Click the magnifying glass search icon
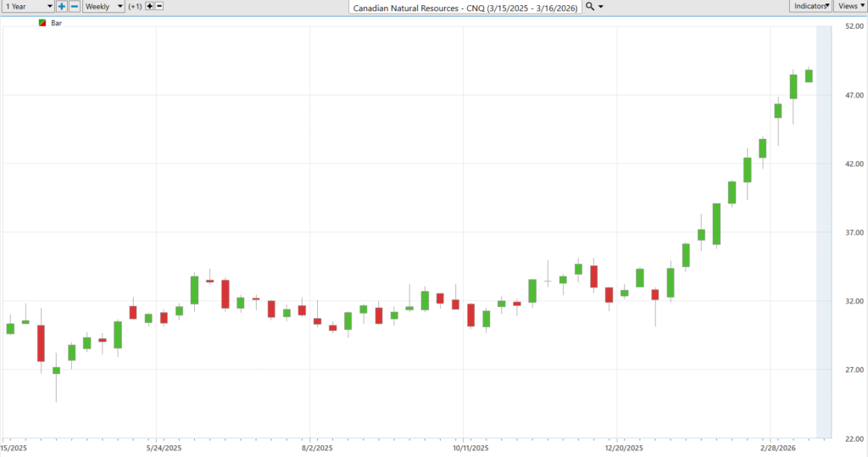Screen dimensions: 868x457 (x=590, y=6)
